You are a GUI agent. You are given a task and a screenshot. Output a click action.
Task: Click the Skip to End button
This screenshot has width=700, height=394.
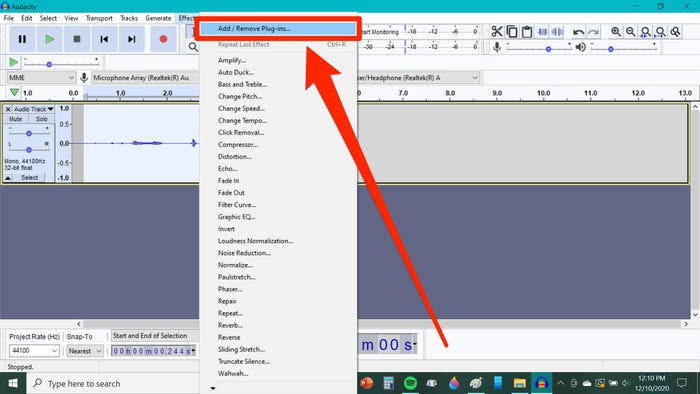[131, 39]
